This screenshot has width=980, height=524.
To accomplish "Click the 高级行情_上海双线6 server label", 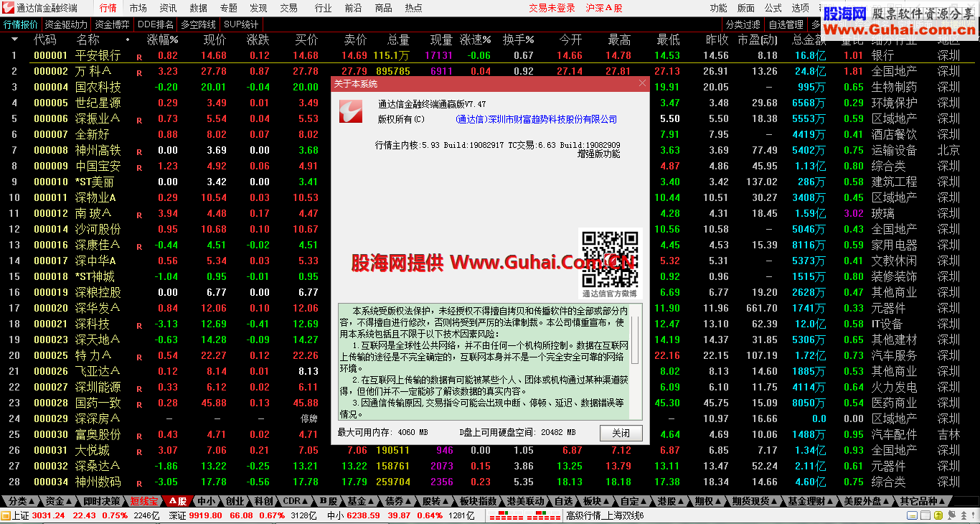I will [605, 515].
